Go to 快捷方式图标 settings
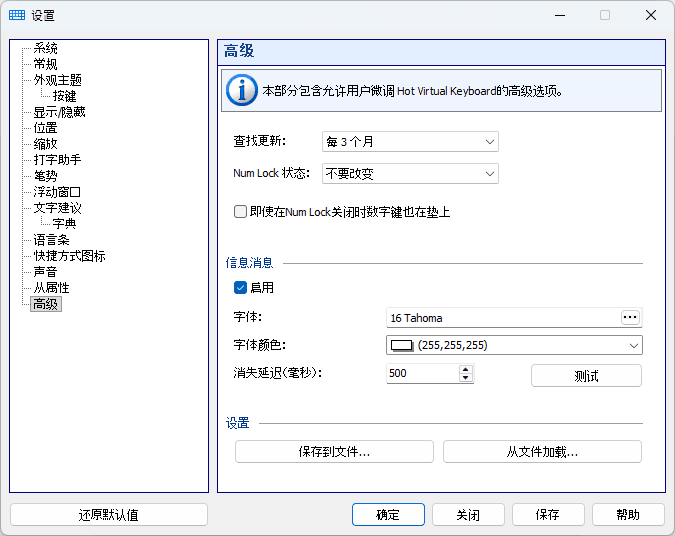This screenshot has width=675, height=536. pos(69,256)
